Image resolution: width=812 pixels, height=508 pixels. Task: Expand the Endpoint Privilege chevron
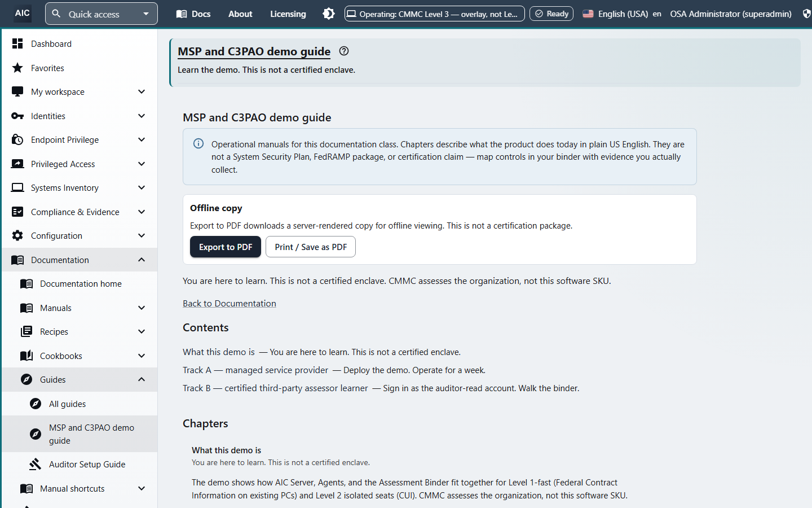click(142, 139)
